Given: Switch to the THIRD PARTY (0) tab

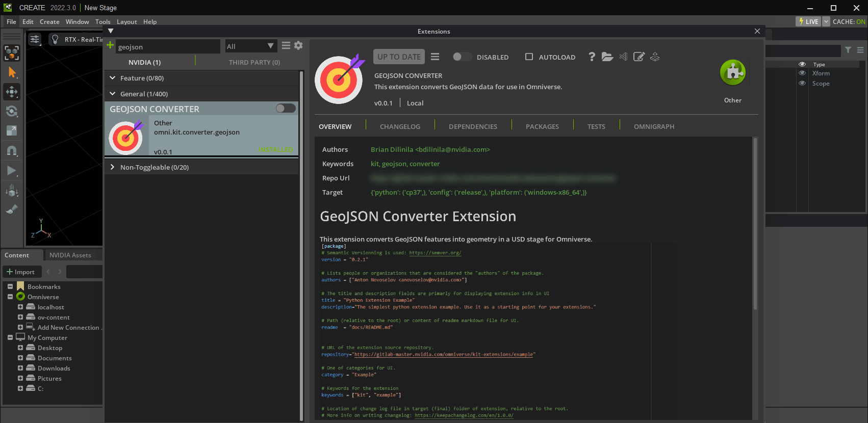Looking at the screenshot, I should 254,62.
